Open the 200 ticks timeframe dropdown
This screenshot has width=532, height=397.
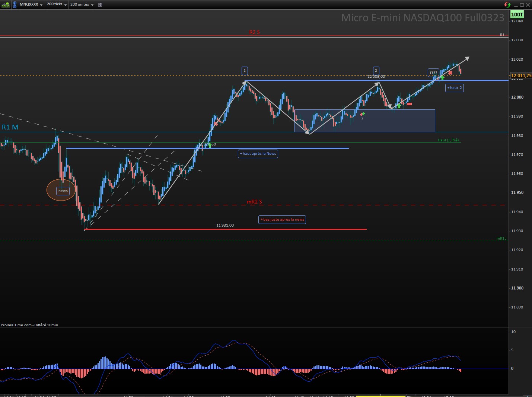(57, 4)
